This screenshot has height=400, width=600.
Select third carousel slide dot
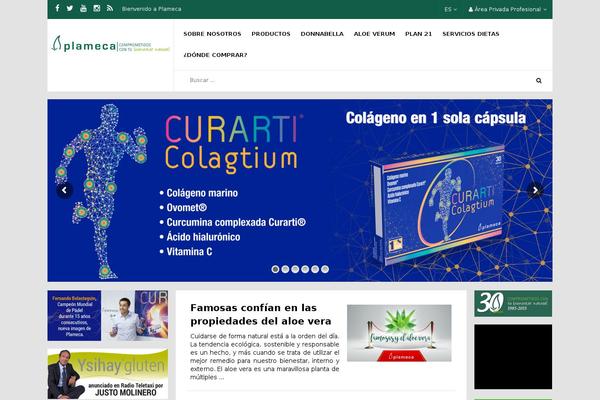[x=295, y=269]
